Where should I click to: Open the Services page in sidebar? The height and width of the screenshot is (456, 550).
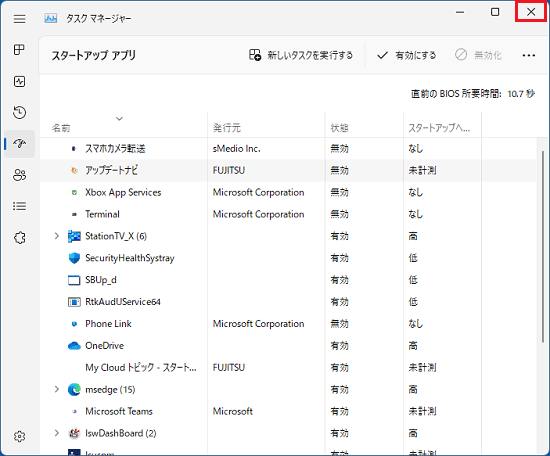(x=20, y=237)
